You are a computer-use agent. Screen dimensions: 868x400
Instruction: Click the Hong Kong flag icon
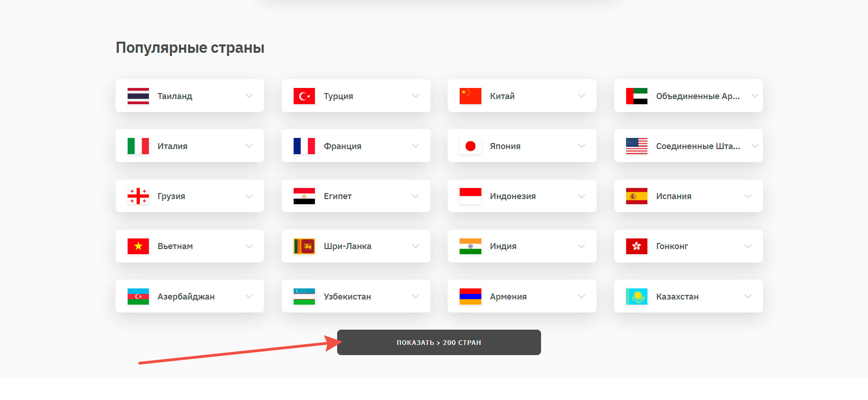(x=637, y=246)
